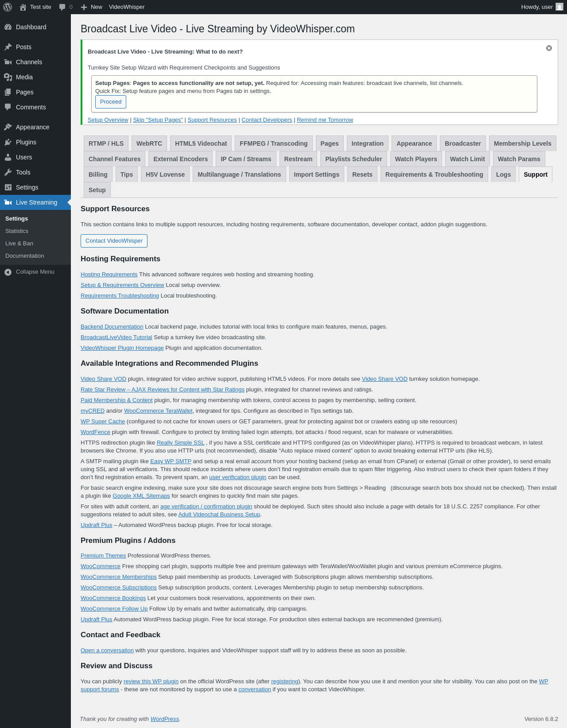
Task: Select the Integration tab
Action: pyautogui.click(x=368, y=143)
